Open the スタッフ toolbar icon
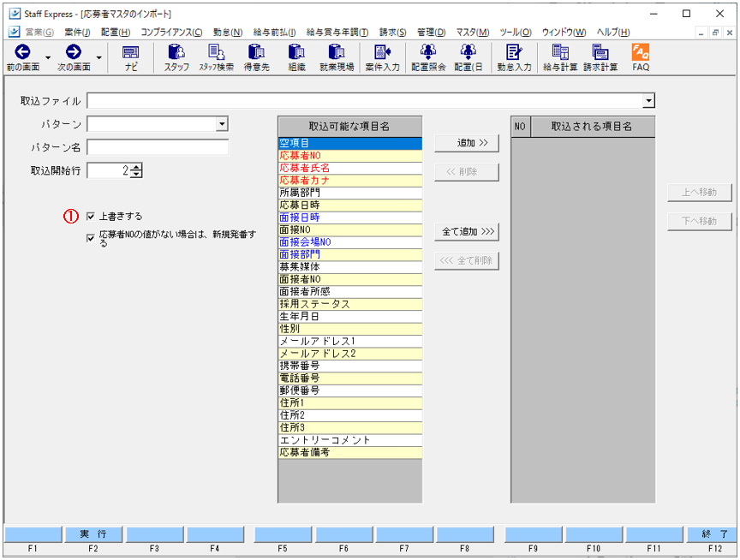 (x=176, y=57)
